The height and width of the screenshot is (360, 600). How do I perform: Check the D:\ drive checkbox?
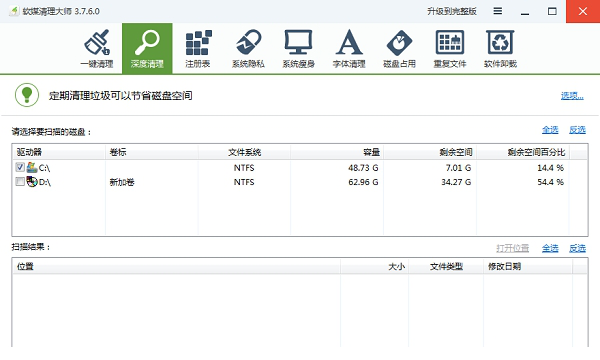click(x=20, y=181)
